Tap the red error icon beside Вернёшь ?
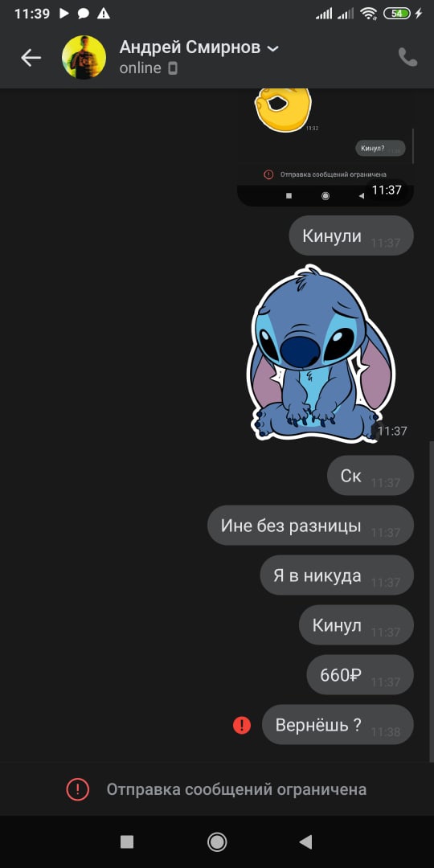 242,725
